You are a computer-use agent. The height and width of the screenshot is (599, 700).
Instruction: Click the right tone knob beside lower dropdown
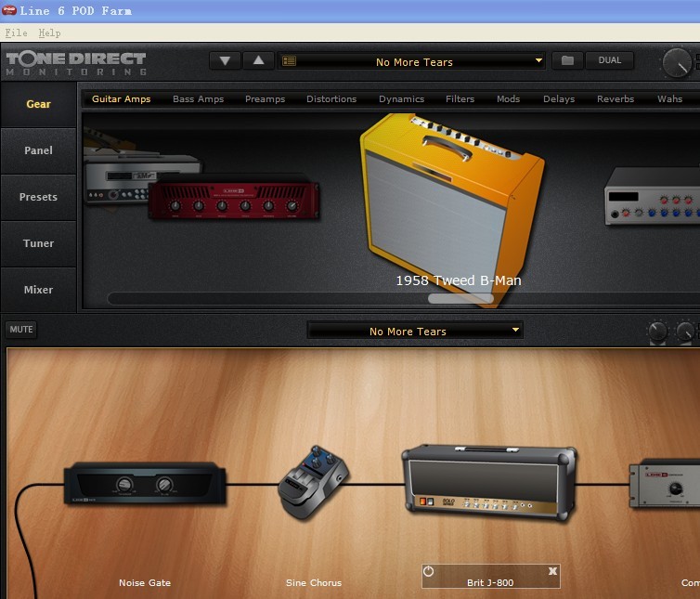685,332
